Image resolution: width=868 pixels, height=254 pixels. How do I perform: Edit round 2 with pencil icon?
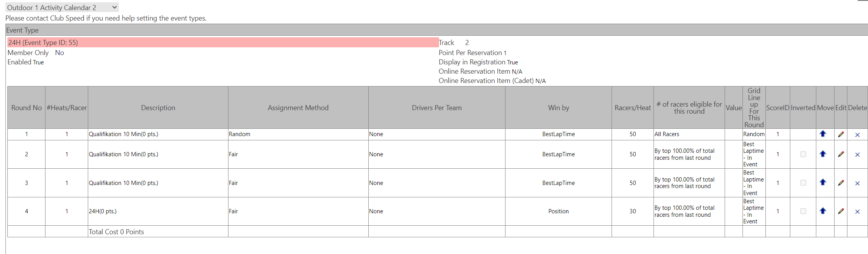[x=841, y=154]
